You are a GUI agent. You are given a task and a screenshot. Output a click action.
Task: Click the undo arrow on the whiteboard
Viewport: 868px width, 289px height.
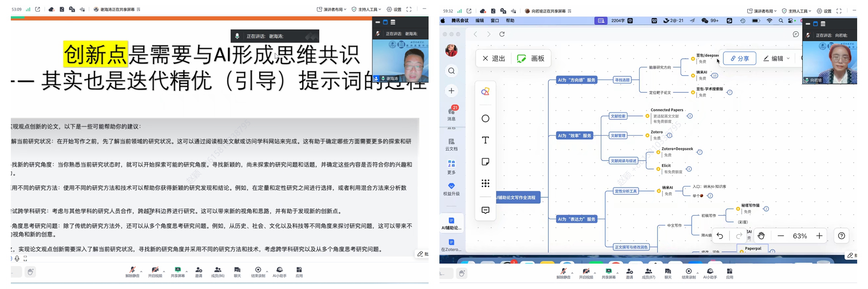[720, 236]
